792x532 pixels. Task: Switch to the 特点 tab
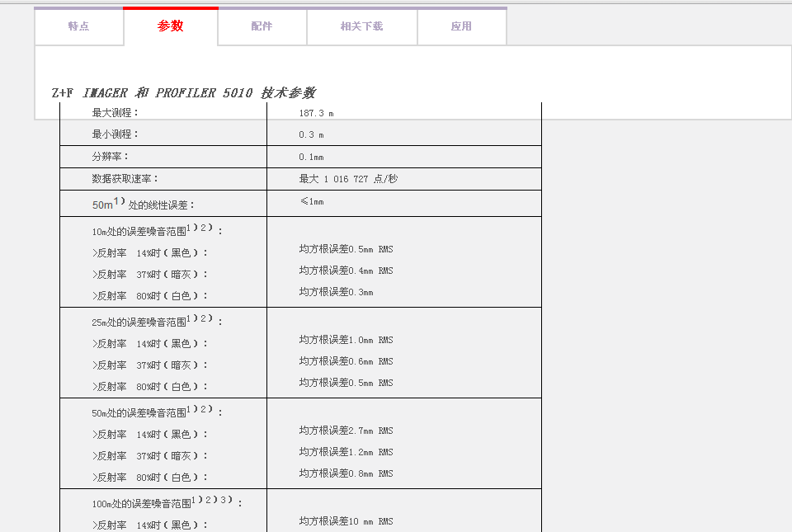79,26
